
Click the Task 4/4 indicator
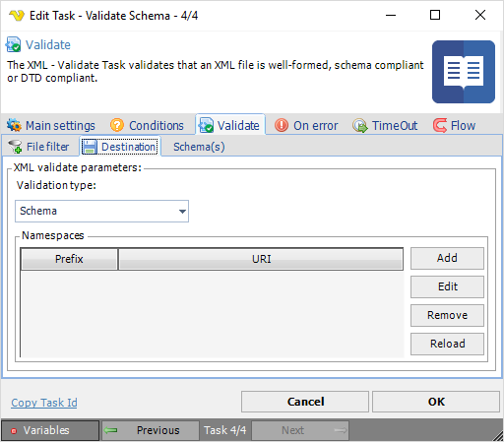225,430
